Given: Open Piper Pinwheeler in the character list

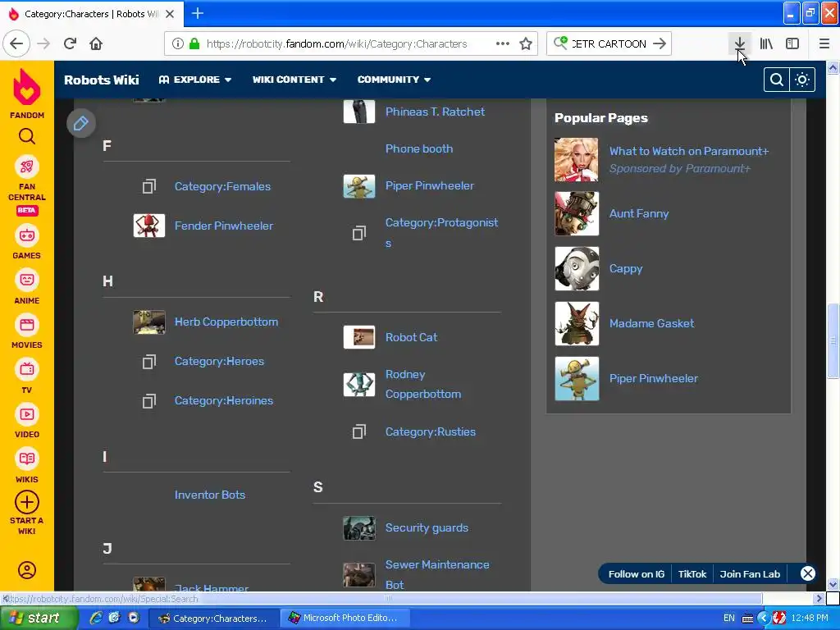Looking at the screenshot, I should coord(430,185).
